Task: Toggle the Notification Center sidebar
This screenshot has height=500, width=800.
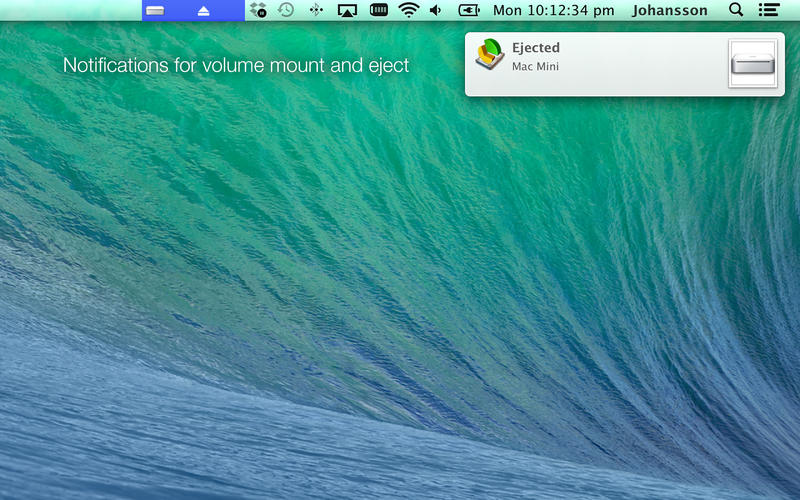Action: coord(768,10)
